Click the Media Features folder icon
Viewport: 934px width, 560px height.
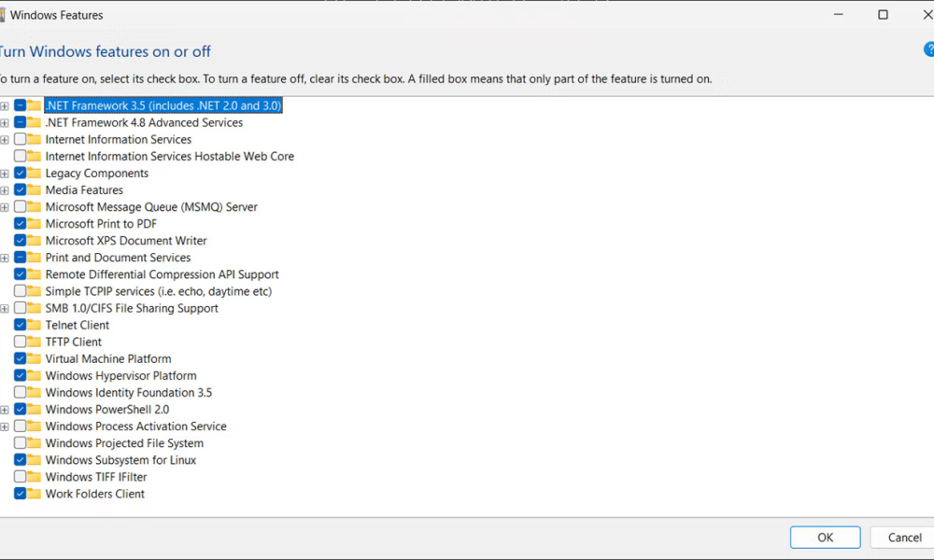[34, 189]
